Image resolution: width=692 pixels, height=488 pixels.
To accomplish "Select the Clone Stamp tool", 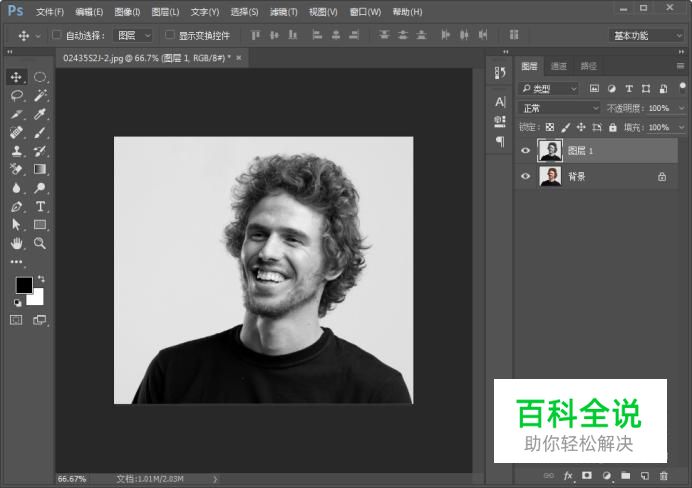I will point(16,151).
